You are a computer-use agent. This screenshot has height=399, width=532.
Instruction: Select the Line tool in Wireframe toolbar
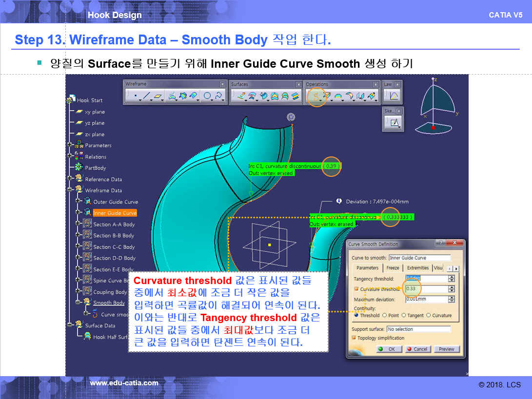point(147,96)
